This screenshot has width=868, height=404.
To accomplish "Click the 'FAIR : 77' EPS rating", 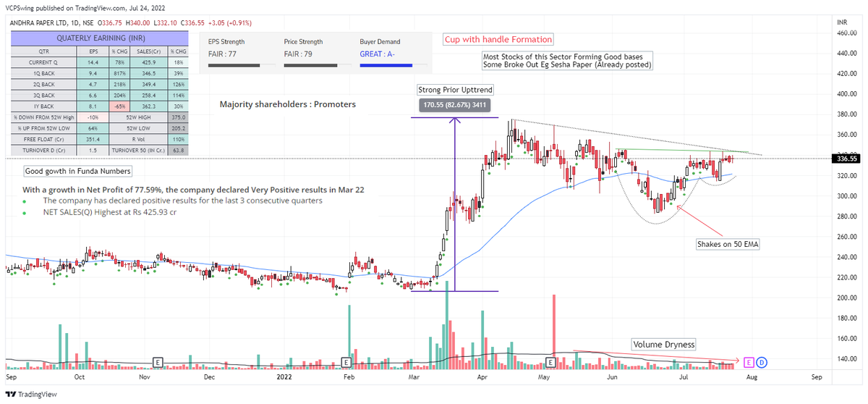I will click(224, 54).
